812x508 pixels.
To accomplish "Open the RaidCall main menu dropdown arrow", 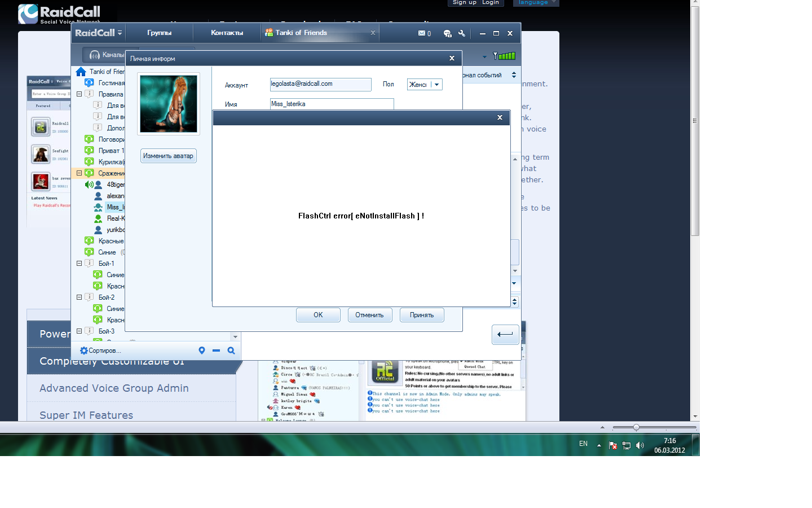I will point(120,33).
